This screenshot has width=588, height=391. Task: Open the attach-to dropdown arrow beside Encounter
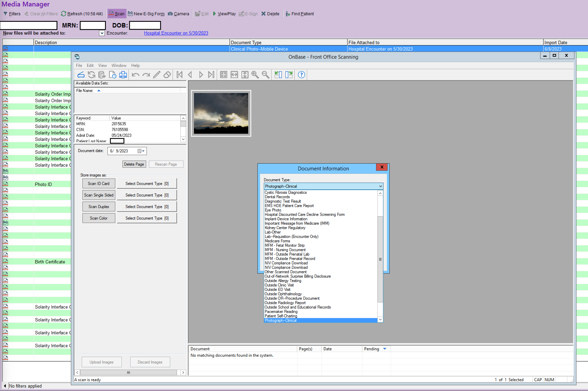coord(102,33)
